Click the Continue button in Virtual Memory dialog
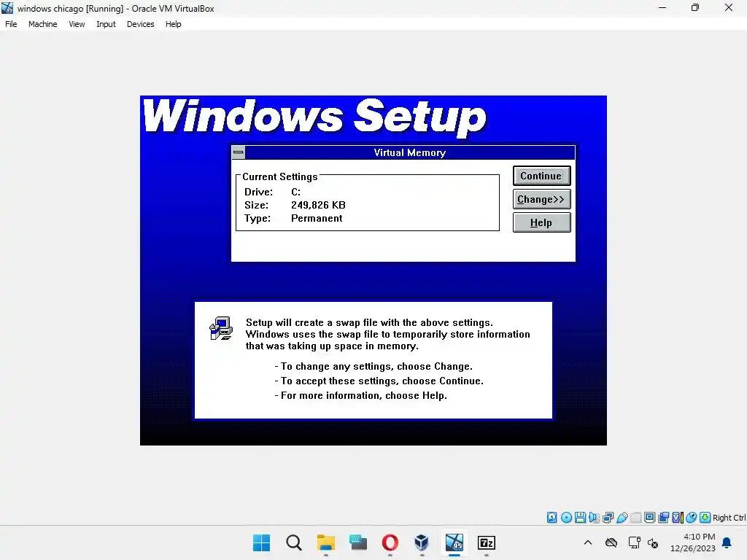This screenshot has height=560, width=747. click(541, 176)
